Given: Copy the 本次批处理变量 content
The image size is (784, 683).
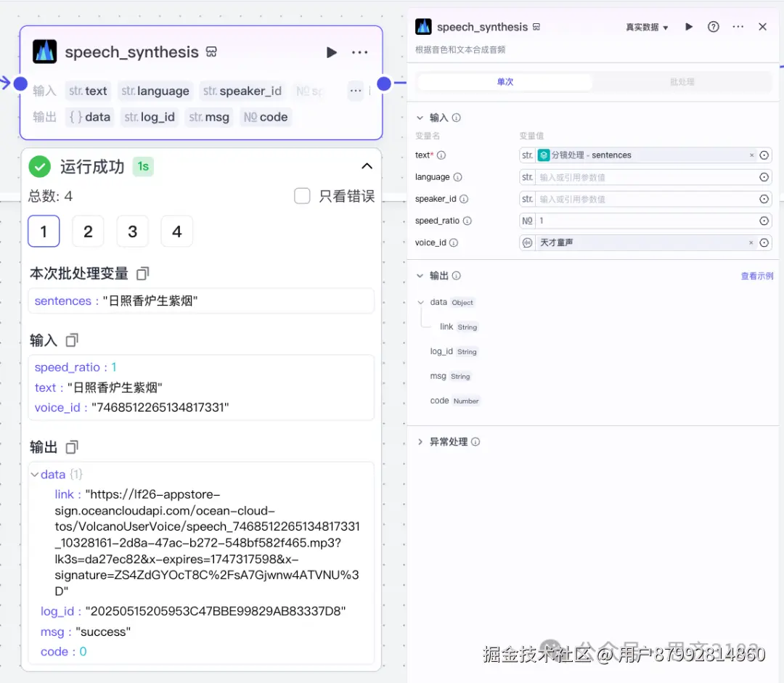Looking at the screenshot, I should 143,274.
